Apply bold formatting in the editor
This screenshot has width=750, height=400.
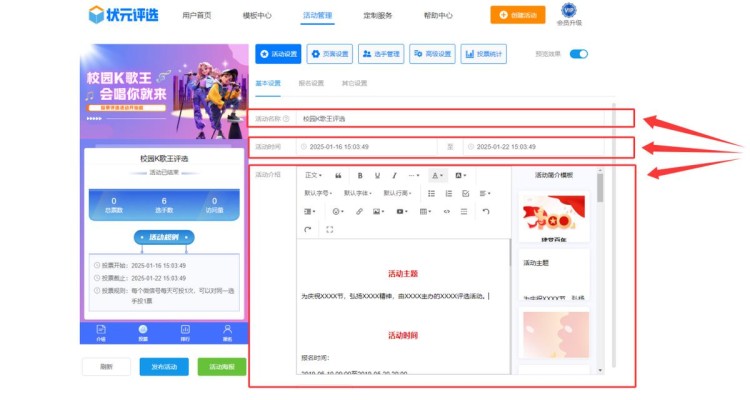click(x=360, y=175)
